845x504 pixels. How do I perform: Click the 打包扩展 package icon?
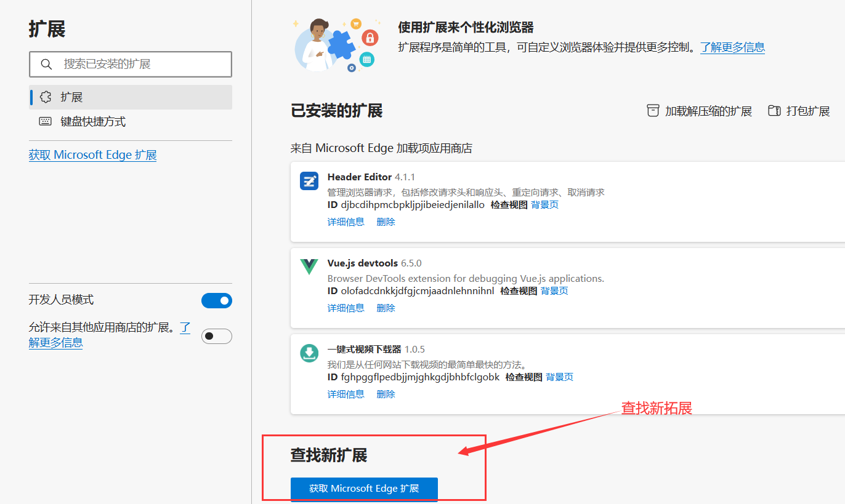775,111
